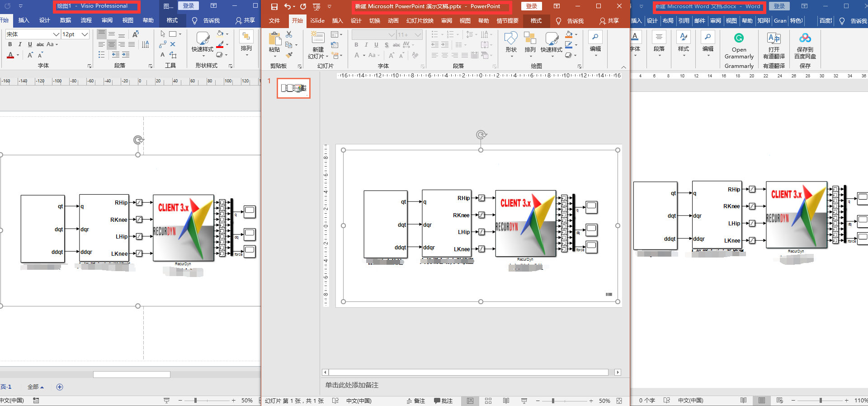Screen dimensions: 868x406
Task: Expand Visio 排列 arrange dropdown
Action: [x=247, y=56]
